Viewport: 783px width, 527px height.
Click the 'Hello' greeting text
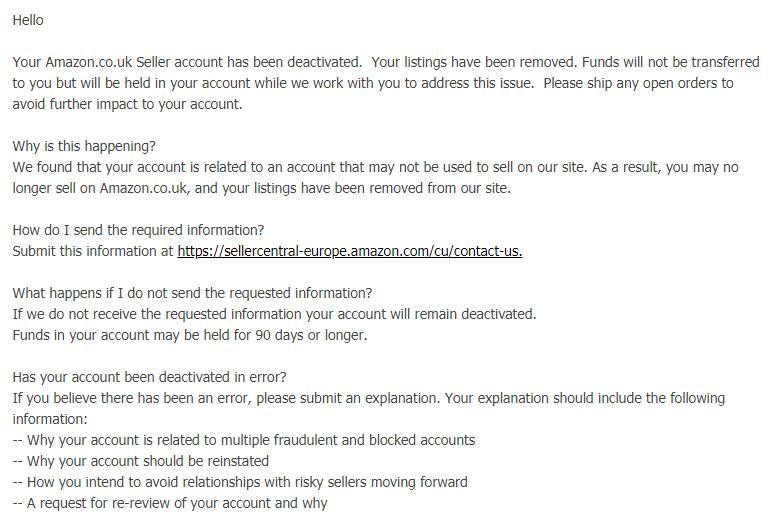pyautogui.click(x=28, y=20)
